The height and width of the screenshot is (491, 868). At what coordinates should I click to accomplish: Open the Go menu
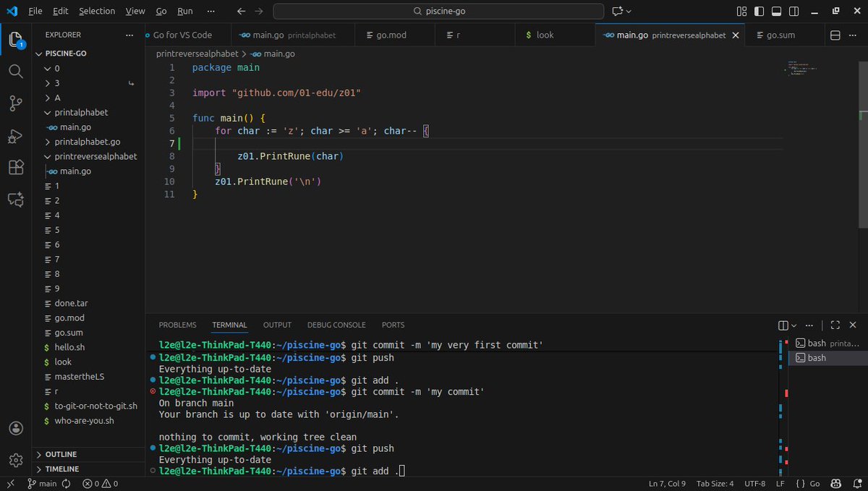coord(161,11)
